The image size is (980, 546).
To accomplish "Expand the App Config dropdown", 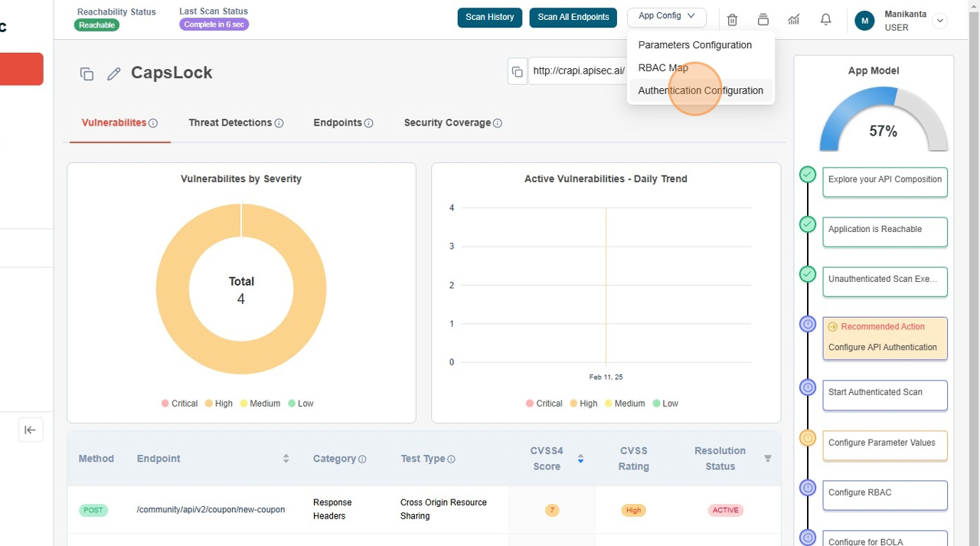I will point(666,16).
